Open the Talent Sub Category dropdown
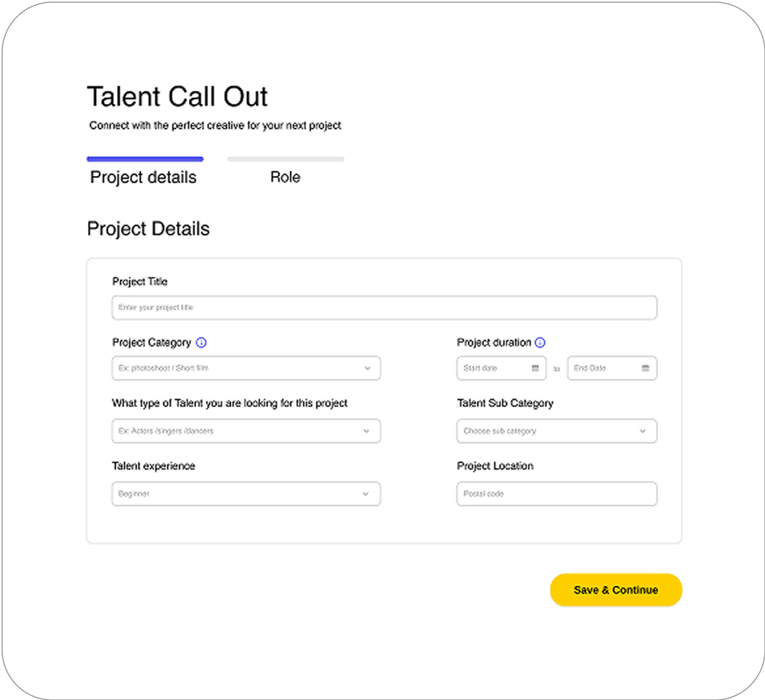Viewport: 765px width, 700px height. point(556,431)
